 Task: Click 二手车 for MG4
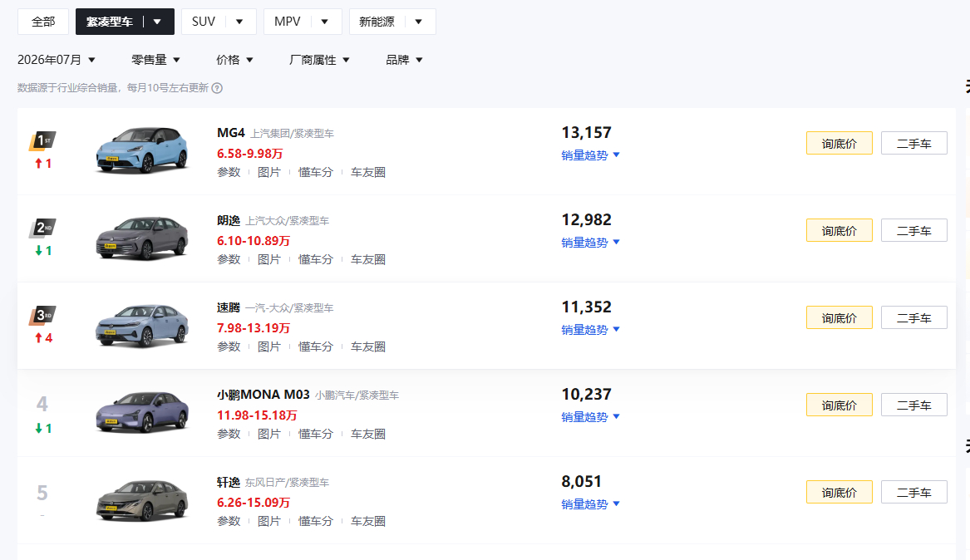click(x=913, y=144)
